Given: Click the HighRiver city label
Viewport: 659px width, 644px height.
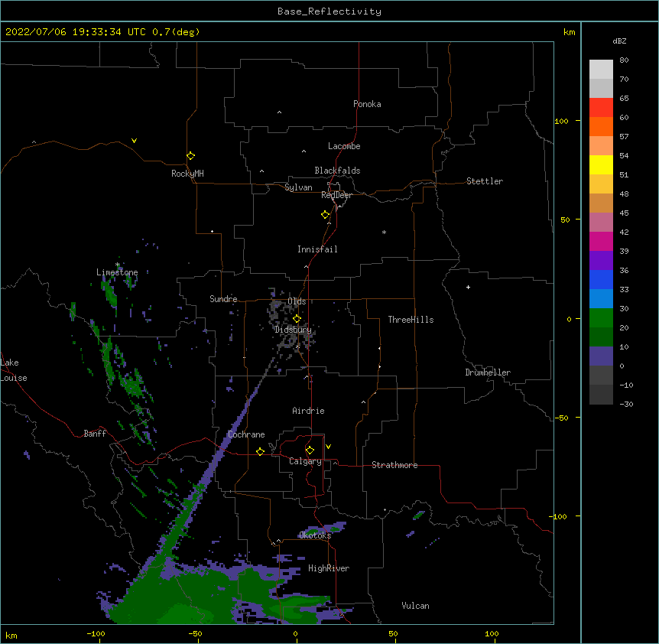Looking at the screenshot, I should pos(329,568).
